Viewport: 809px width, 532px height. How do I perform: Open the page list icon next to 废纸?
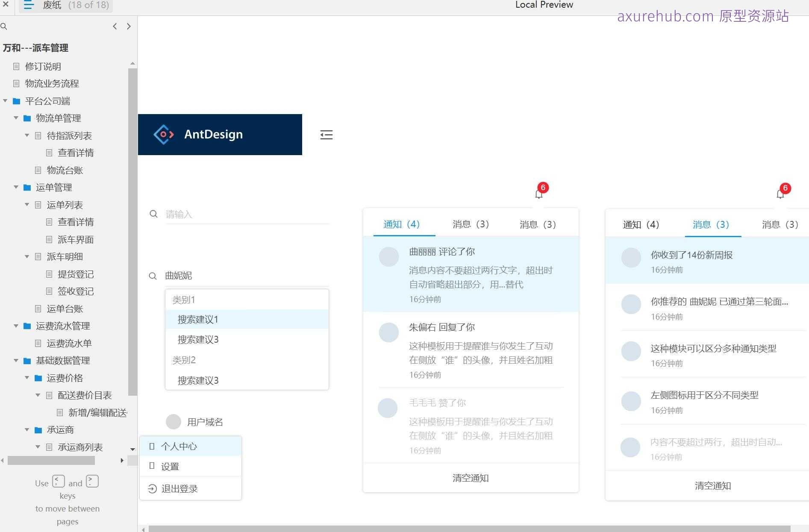[28, 5]
